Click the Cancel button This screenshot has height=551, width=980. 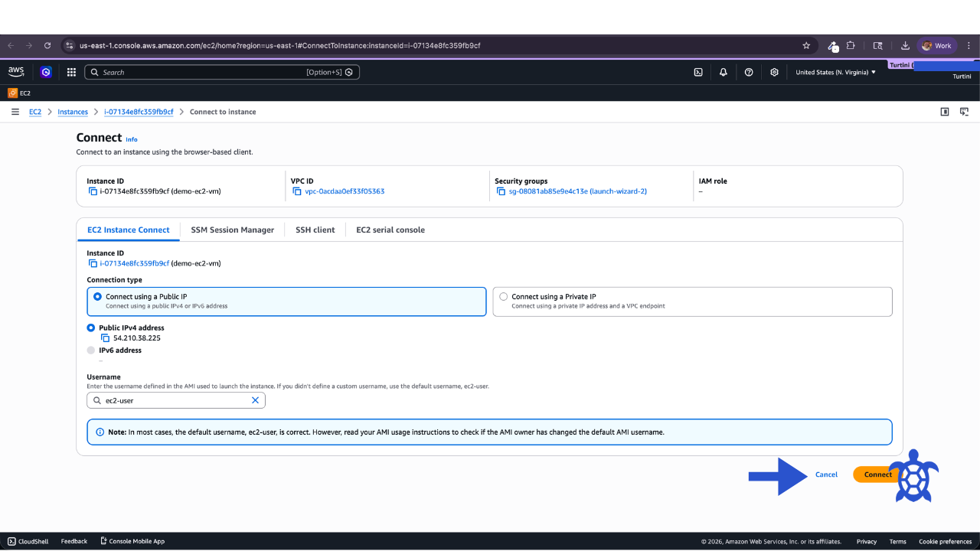tap(826, 474)
